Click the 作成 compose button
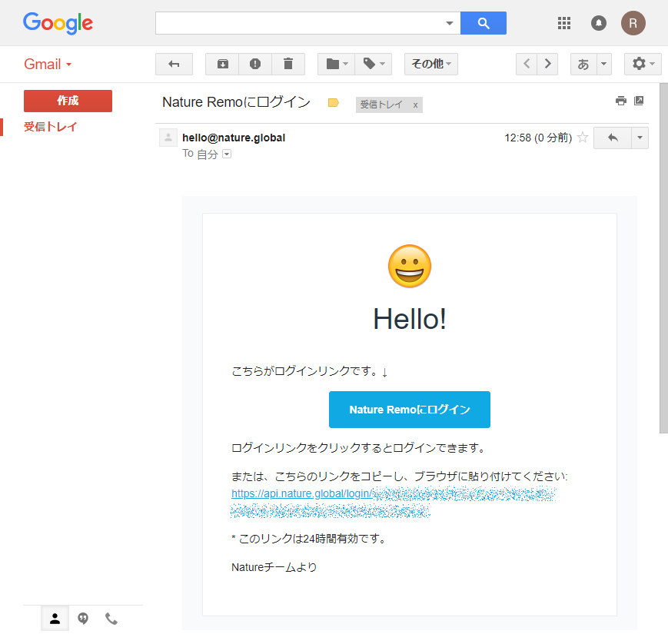This screenshot has width=668, height=644. pos(68,101)
